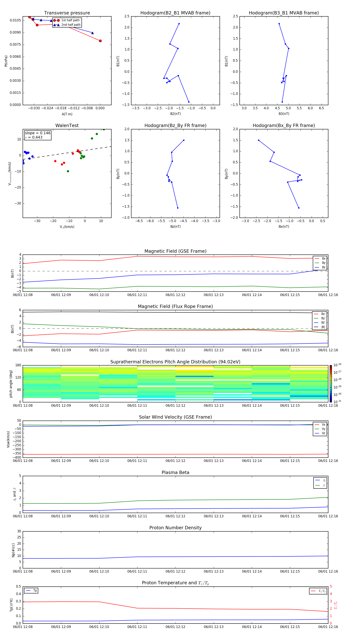Click the 'B3(nT)' x-axis label
The width and height of the screenshot is (351, 644).
pos(284,114)
